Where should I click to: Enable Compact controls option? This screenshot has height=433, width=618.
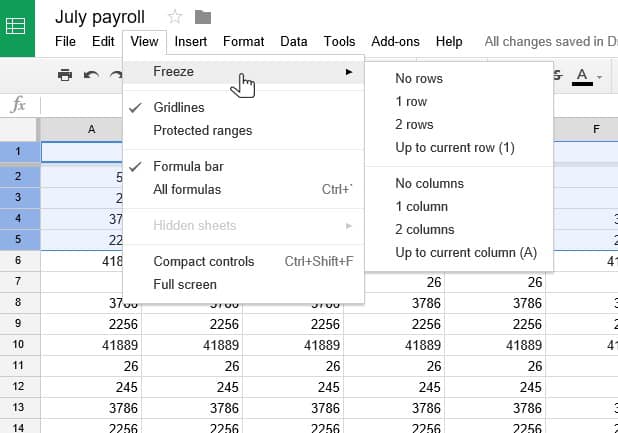pos(203,261)
